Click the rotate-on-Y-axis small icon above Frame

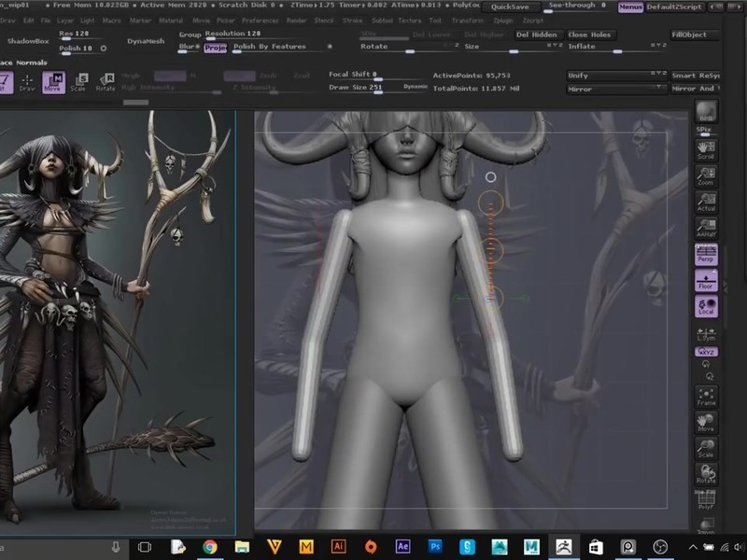[x=706, y=364]
